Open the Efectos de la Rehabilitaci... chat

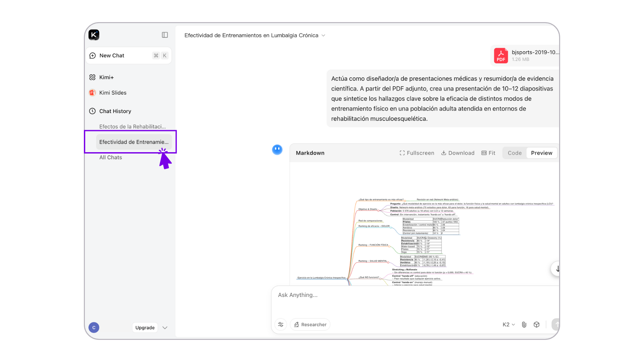coord(132,126)
